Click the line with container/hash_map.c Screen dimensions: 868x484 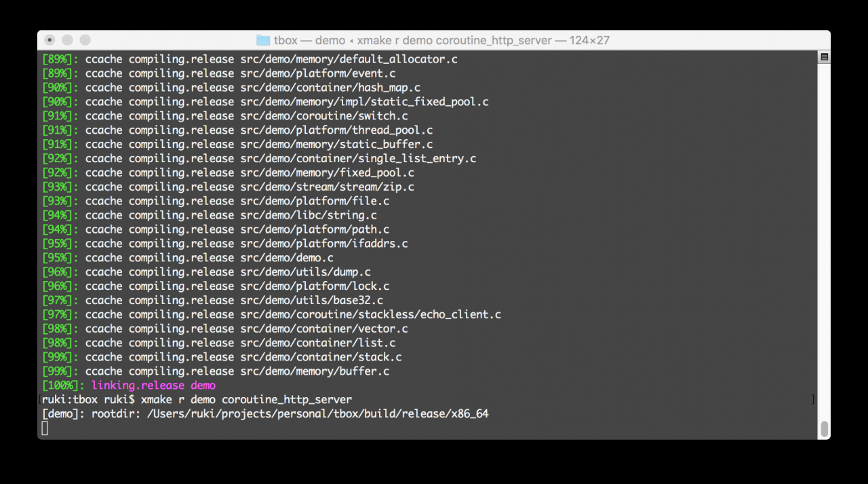231,88
